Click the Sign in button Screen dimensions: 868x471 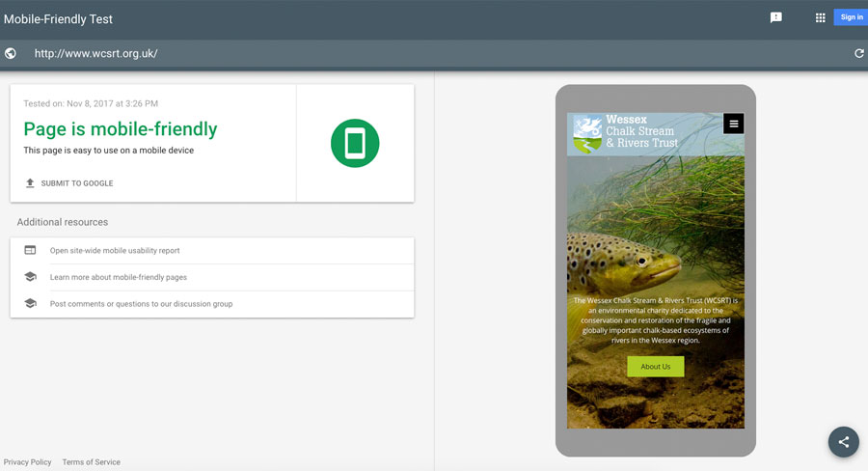click(x=851, y=17)
